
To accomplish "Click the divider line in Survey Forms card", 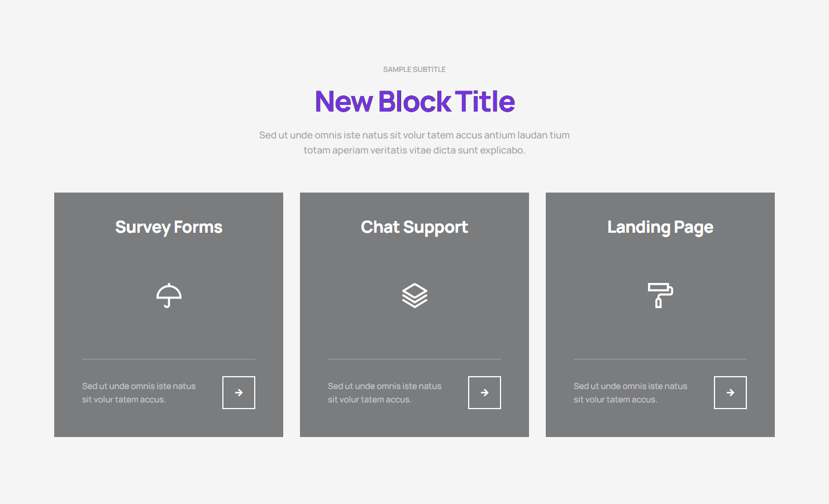I will [169, 359].
